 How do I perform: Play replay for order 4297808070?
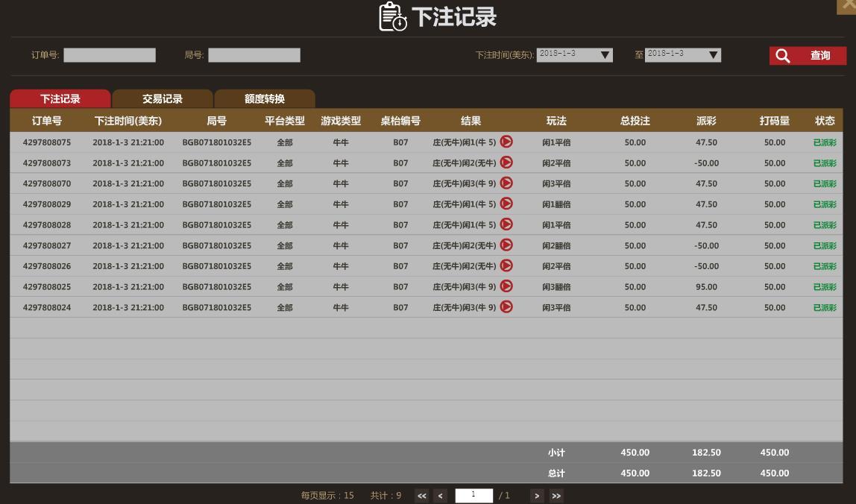[x=506, y=183]
